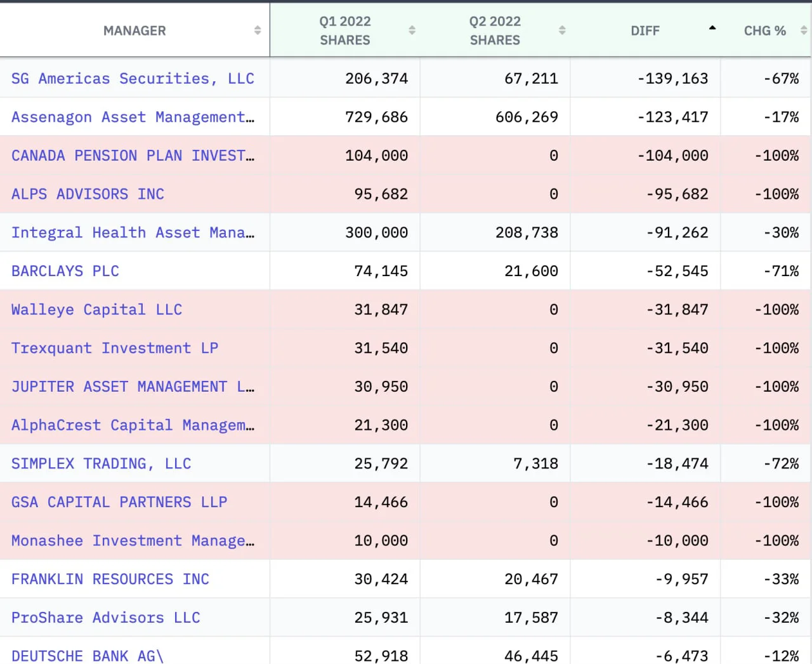Image resolution: width=812 pixels, height=664 pixels.
Task: Toggle the DIFF column ascending sort arrow
Action: pos(712,28)
